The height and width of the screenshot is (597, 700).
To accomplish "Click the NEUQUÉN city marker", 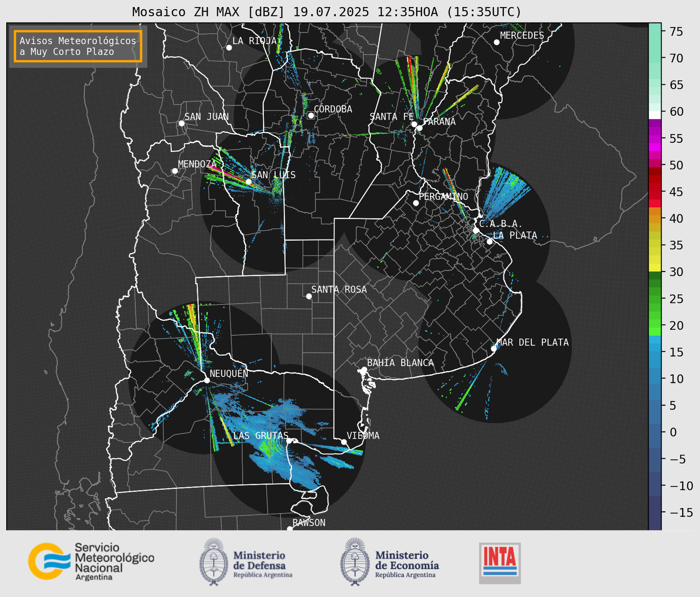I will pyautogui.click(x=207, y=380).
